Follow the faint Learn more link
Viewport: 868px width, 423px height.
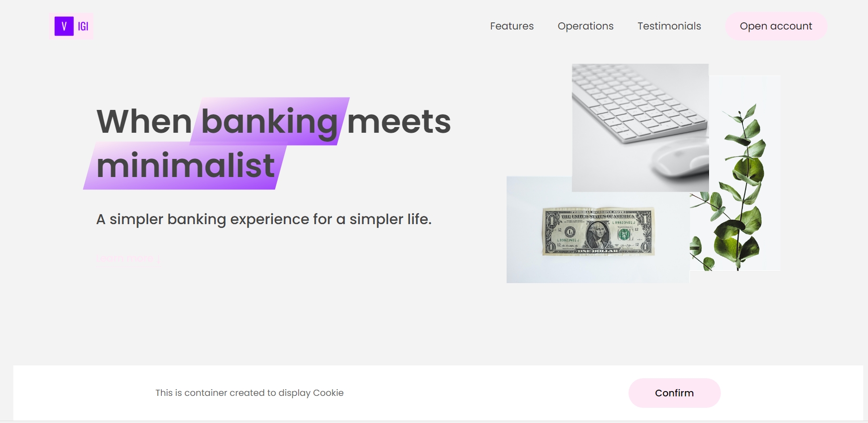(x=124, y=259)
